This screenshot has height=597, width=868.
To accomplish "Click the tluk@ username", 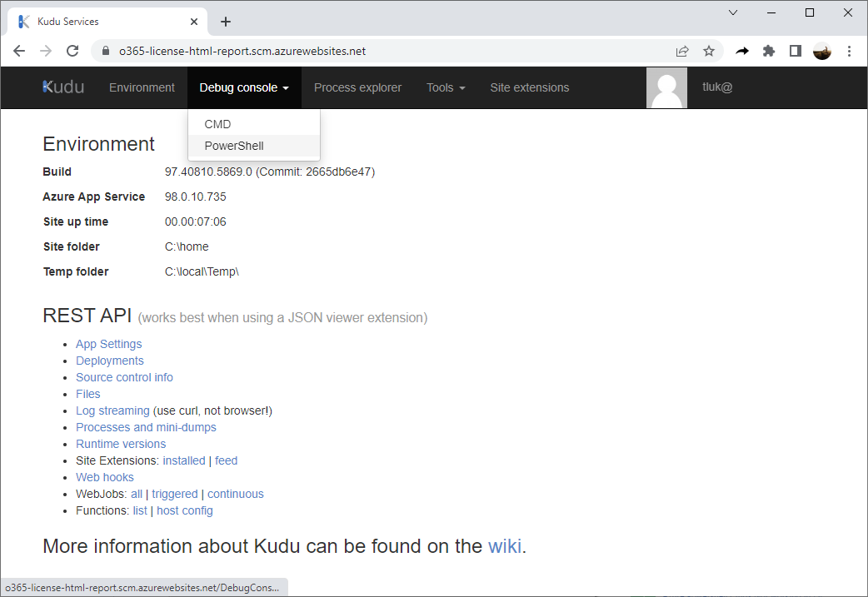I will 717,87.
